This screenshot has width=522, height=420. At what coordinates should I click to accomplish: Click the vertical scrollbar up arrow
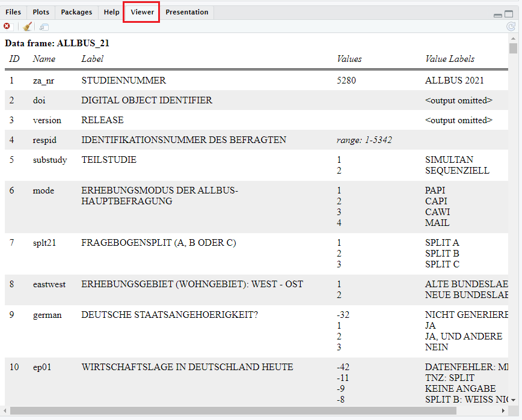point(513,37)
